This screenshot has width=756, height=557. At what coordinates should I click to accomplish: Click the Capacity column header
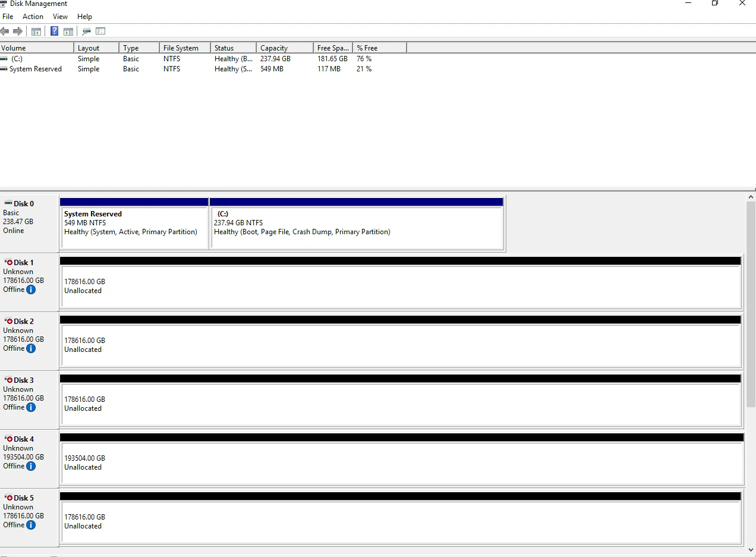click(275, 48)
